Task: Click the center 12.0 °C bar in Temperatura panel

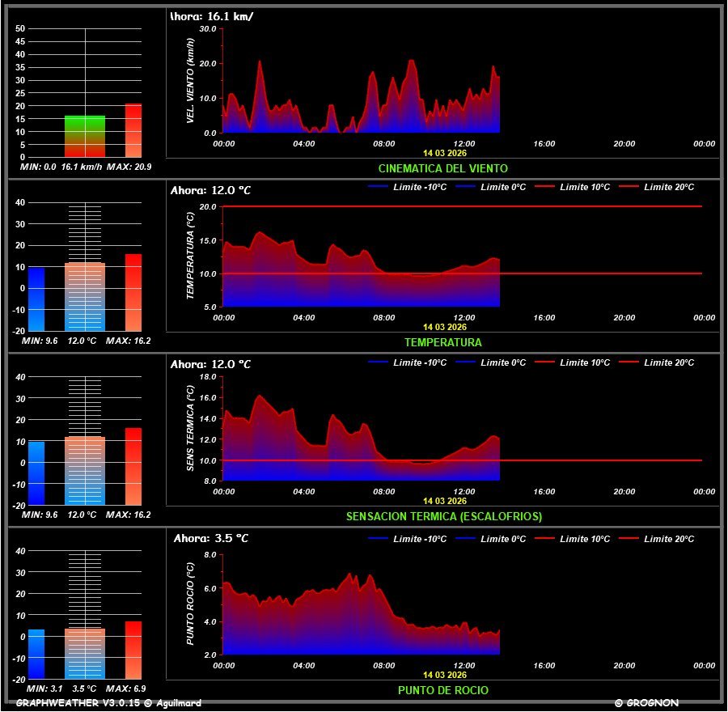Action: coord(85,296)
